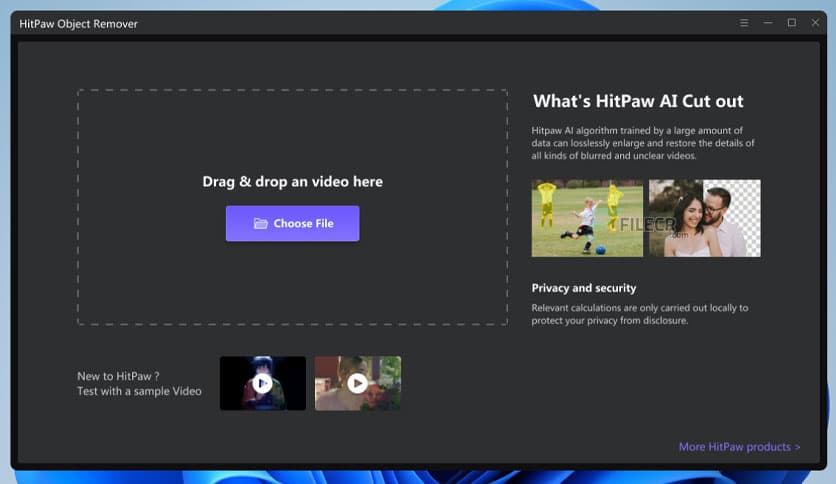This screenshot has height=484, width=836.
Task: Click the Drag & drop an video here text
Action: tap(292, 182)
